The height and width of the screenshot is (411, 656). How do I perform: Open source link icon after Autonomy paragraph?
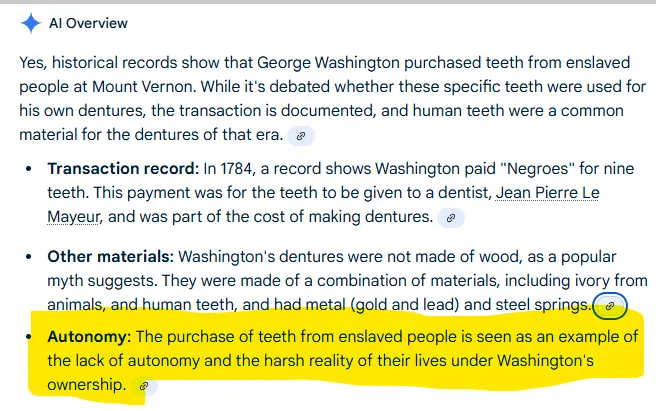tap(145, 385)
